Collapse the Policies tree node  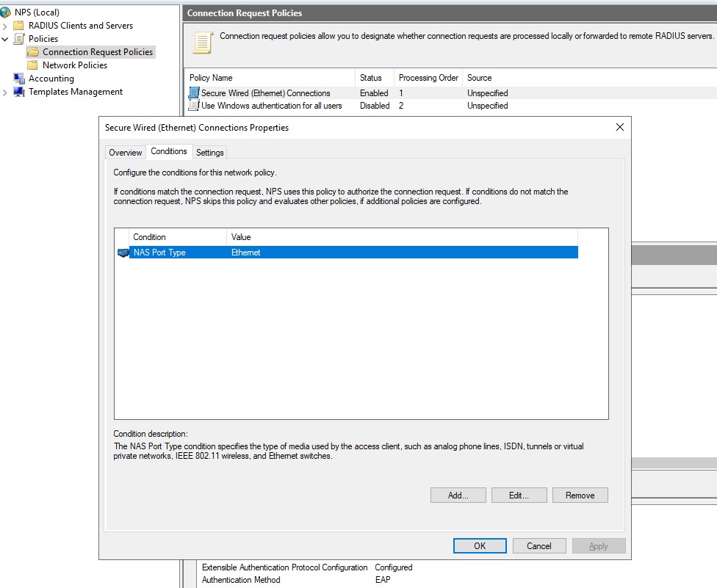coord(6,39)
